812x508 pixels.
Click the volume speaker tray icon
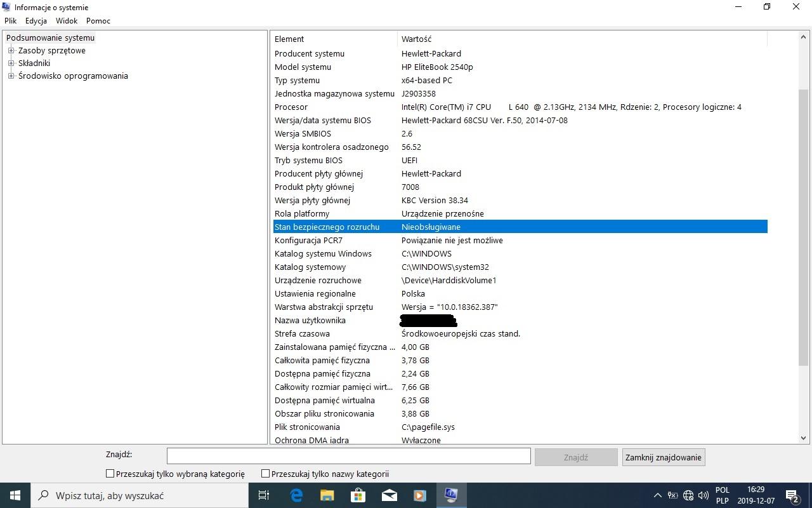[x=703, y=495]
